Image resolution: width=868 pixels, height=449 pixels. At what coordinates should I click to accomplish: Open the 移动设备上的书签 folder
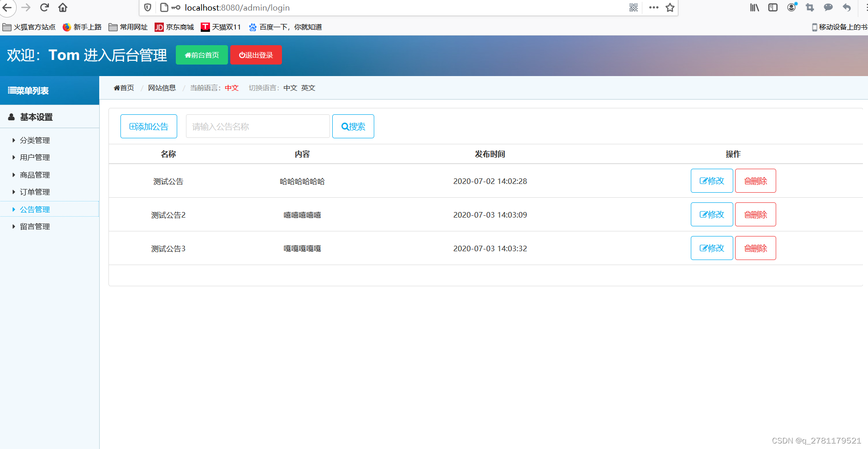(839, 27)
